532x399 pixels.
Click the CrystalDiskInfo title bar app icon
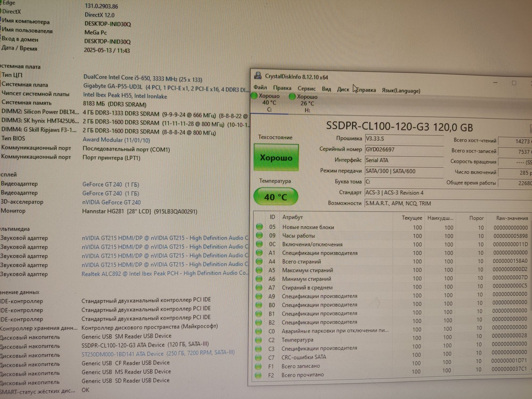coord(257,76)
